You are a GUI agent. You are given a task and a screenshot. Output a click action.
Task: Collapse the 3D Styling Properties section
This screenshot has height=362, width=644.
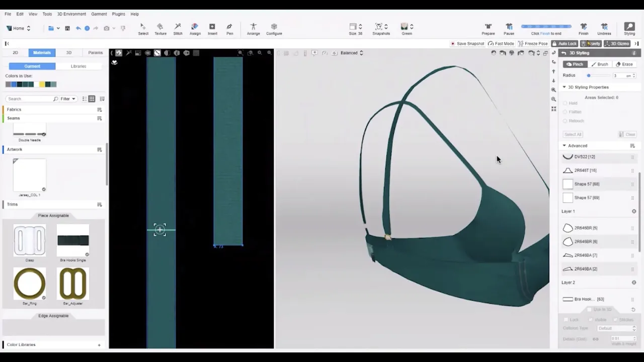[564, 87]
